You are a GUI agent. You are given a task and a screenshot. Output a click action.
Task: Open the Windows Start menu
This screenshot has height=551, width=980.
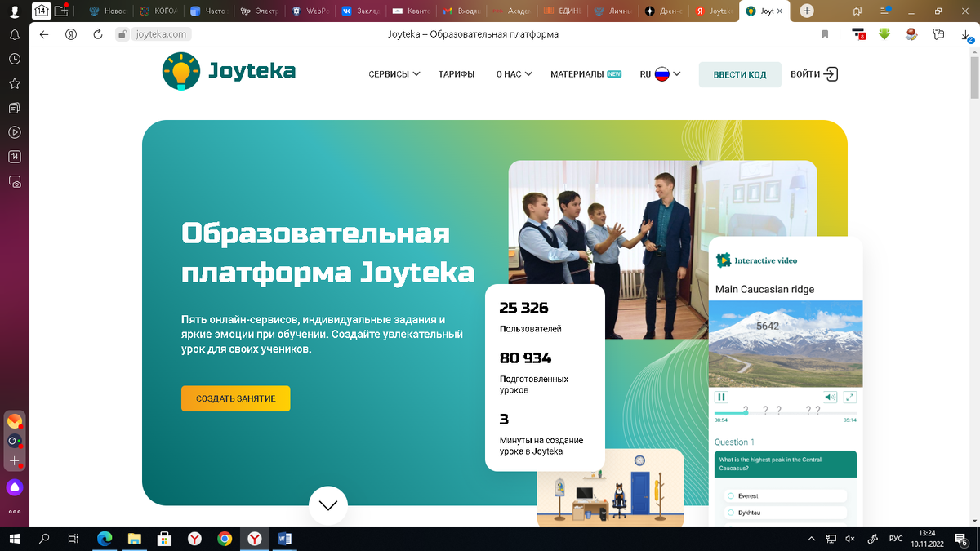click(x=15, y=539)
